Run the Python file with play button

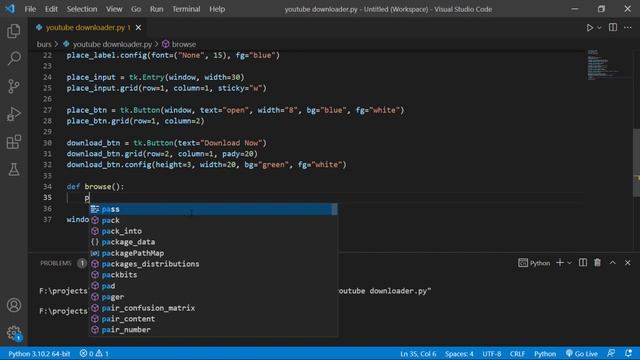[x=589, y=27]
